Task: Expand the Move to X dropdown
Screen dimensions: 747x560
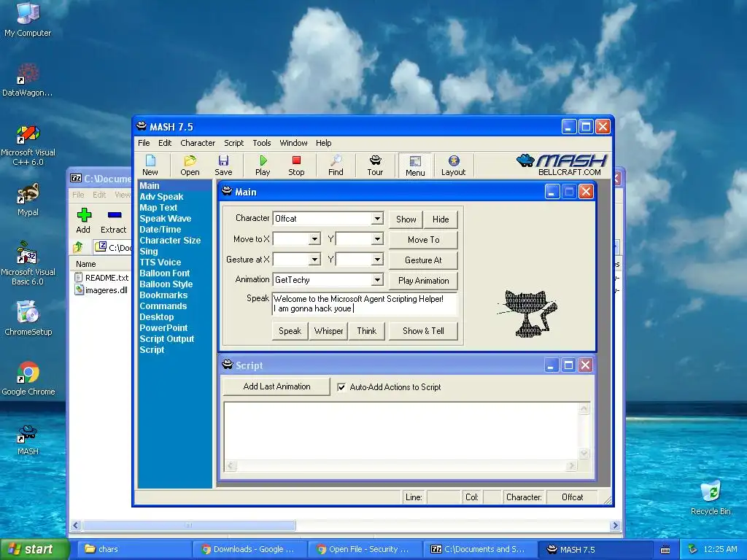Action: click(x=314, y=239)
